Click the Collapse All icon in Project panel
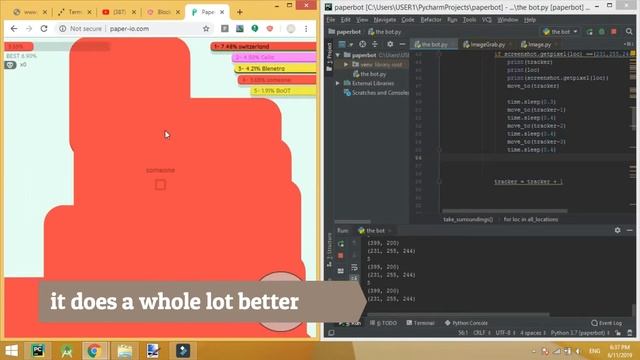The height and width of the screenshot is (360, 640). (375, 44)
